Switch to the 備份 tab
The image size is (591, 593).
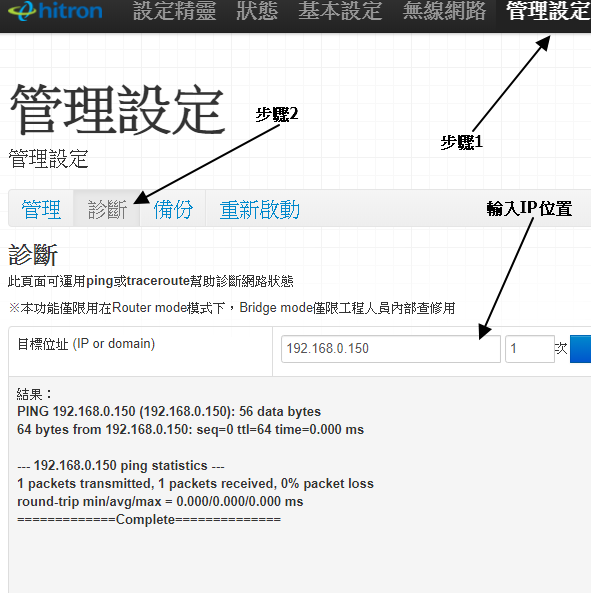click(173, 209)
